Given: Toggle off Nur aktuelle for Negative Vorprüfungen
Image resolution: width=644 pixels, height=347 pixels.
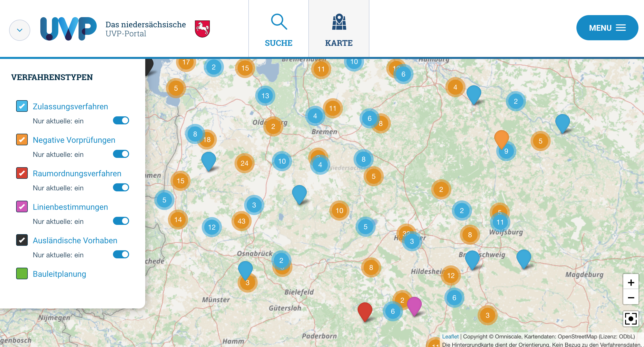Looking at the screenshot, I should point(121,154).
